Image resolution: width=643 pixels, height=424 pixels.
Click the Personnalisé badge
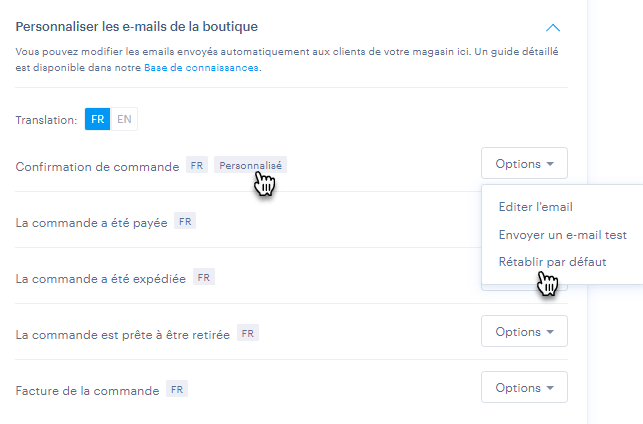click(x=251, y=165)
